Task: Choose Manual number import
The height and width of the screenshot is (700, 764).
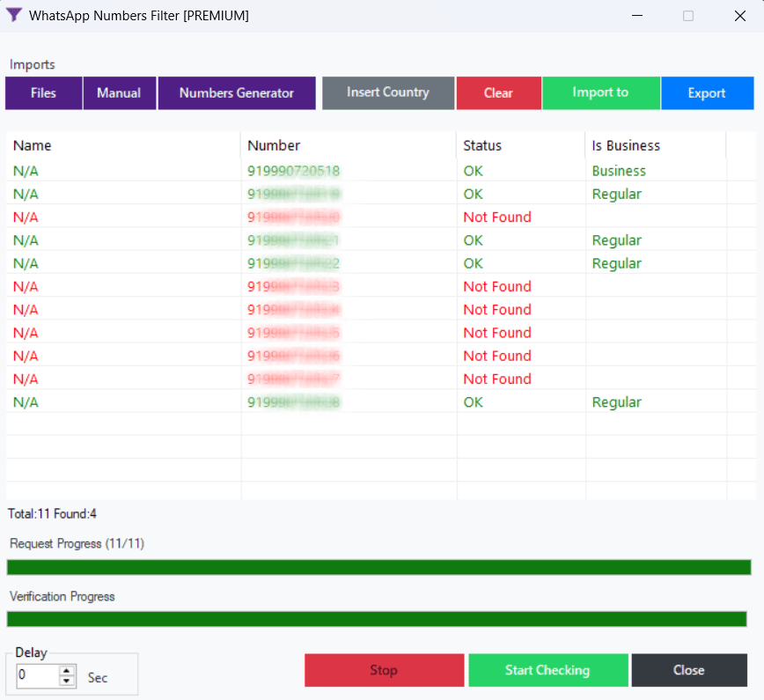Action: coord(120,93)
